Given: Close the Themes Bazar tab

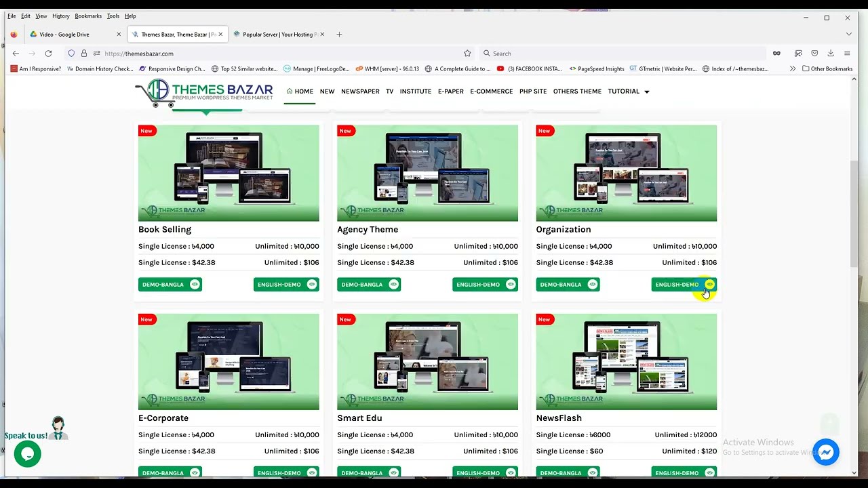Looking at the screenshot, I should coord(220,35).
